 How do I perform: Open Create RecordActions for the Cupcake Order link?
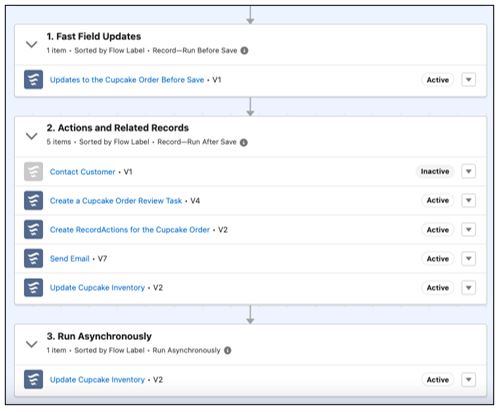tap(130, 230)
